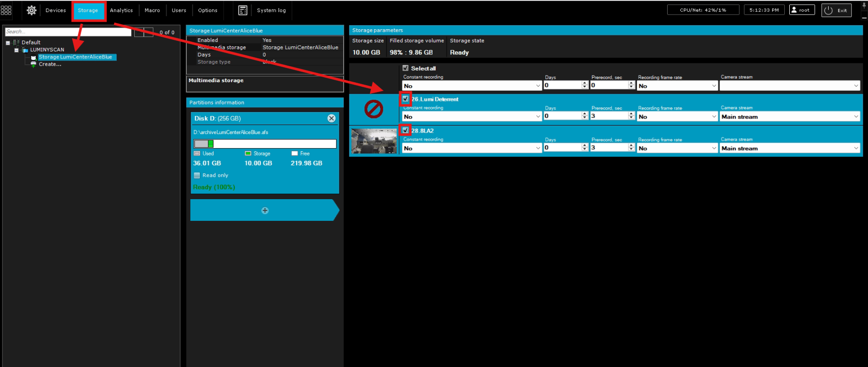Image resolution: width=868 pixels, height=367 pixels.
Task: Click the System log document icon
Action: click(x=243, y=10)
